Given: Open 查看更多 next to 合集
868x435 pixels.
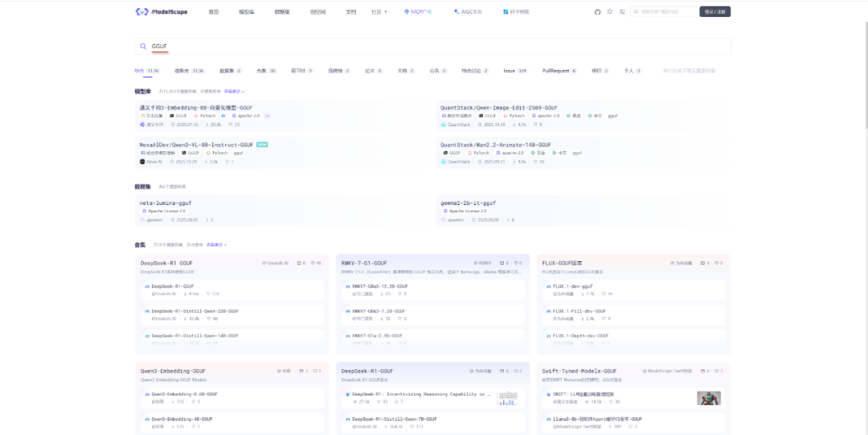Looking at the screenshot, I should point(216,244).
